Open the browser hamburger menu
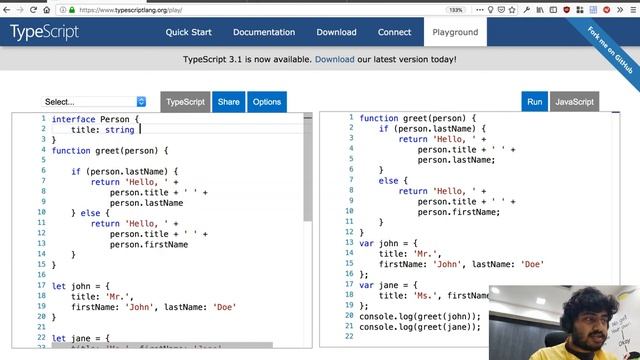640x360 pixels. click(x=633, y=10)
